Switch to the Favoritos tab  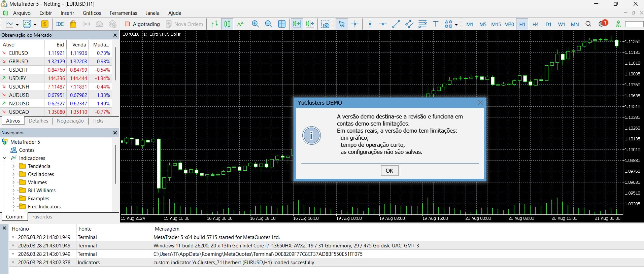pyautogui.click(x=42, y=217)
